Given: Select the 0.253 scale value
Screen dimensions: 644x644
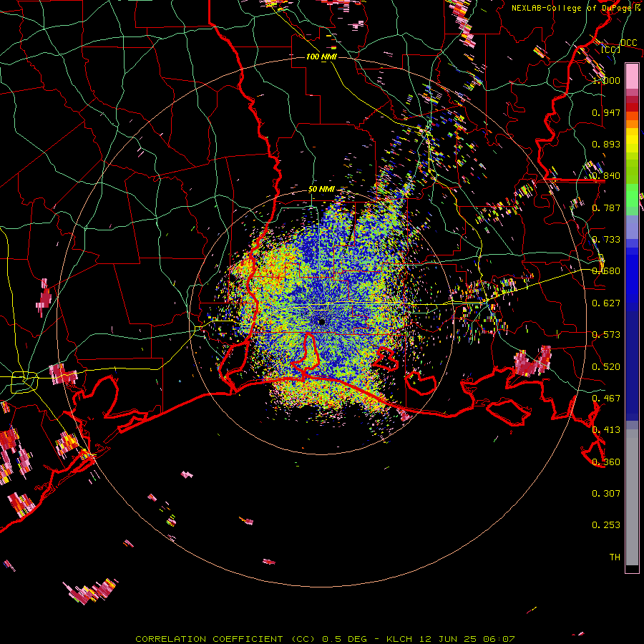Looking at the screenshot, I should [606, 525].
